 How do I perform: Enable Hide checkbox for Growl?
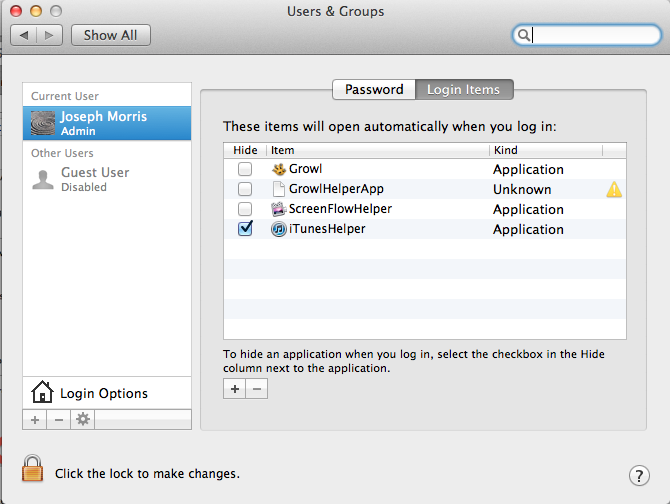(245, 169)
